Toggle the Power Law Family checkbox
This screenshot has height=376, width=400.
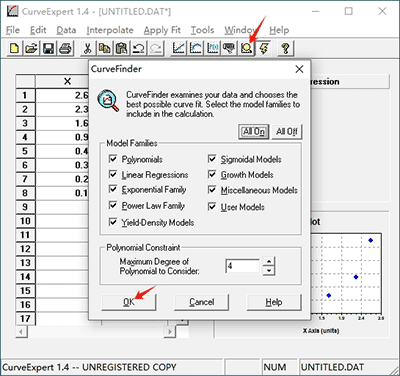tap(113, 205)
